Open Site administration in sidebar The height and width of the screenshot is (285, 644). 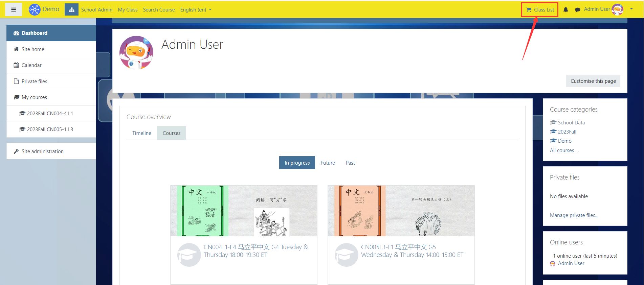42,151
